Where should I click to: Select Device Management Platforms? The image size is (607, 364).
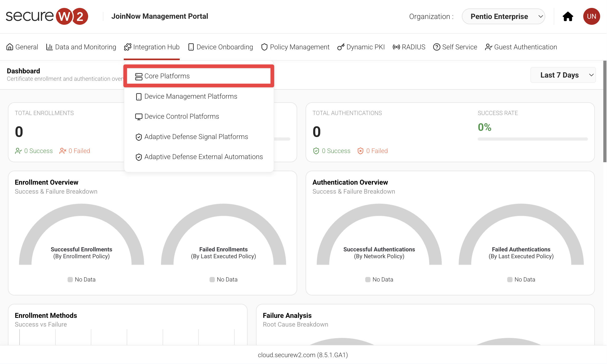tap(199, 96)
